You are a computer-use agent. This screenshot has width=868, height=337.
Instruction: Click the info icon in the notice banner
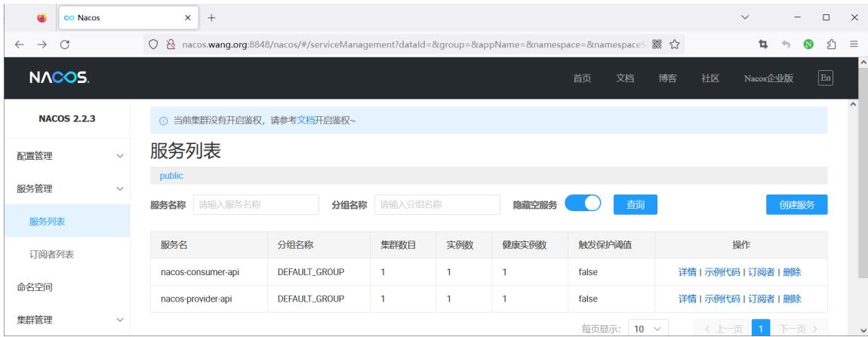click(163, 121)
